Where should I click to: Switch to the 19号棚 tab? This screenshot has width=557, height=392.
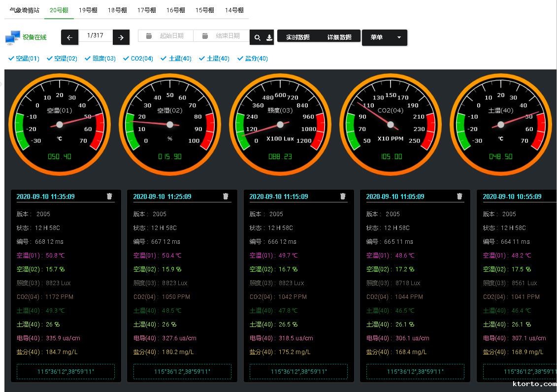tap(88, 10)
